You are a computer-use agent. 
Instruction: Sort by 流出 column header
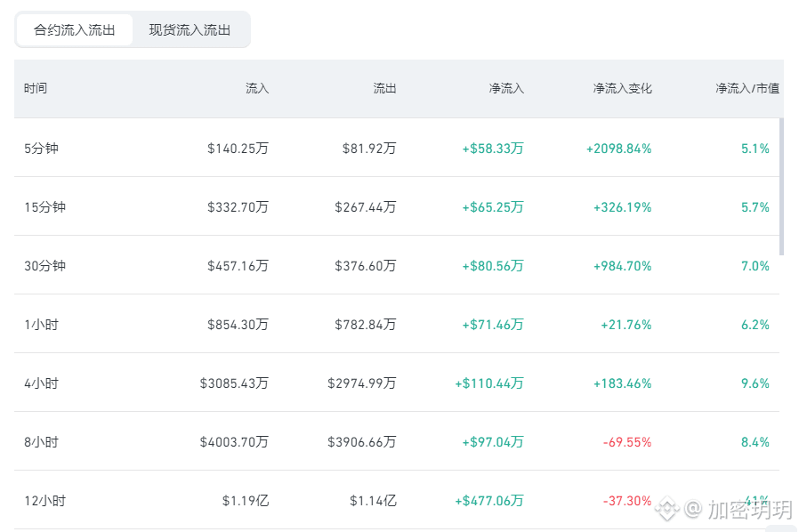click(384, 88)
